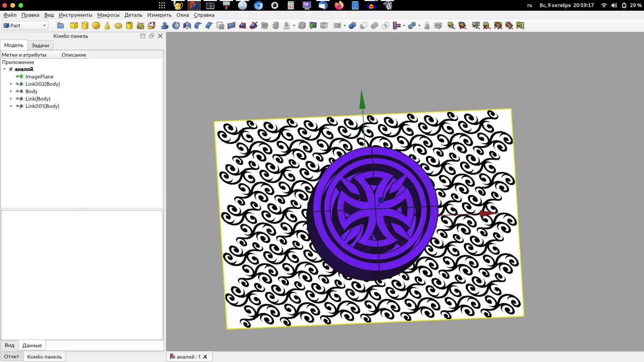Viewport: 644px width, 362px height.
Task: Open the Макросы menu
Action: pyautogui.click(x=108, y=15)
